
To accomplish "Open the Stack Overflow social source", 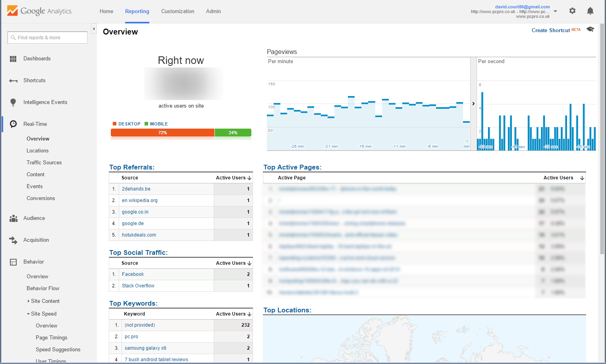I will (x=138, y=286).
